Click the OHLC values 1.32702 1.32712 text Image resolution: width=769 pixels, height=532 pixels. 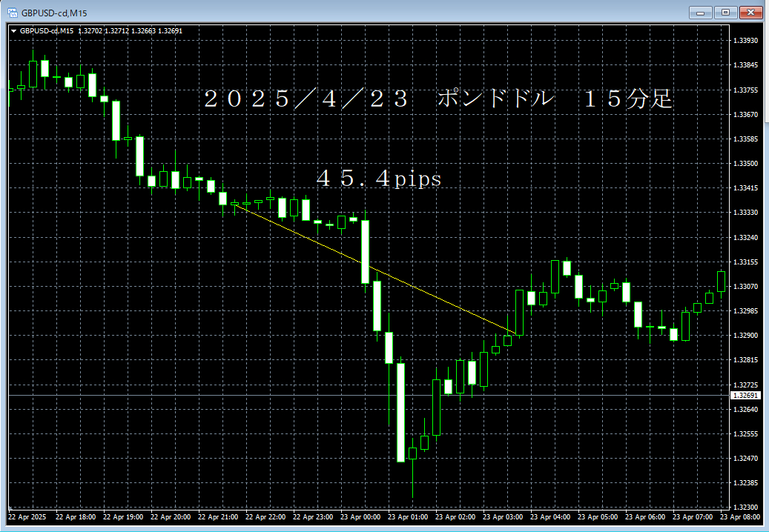pos(104,31)
